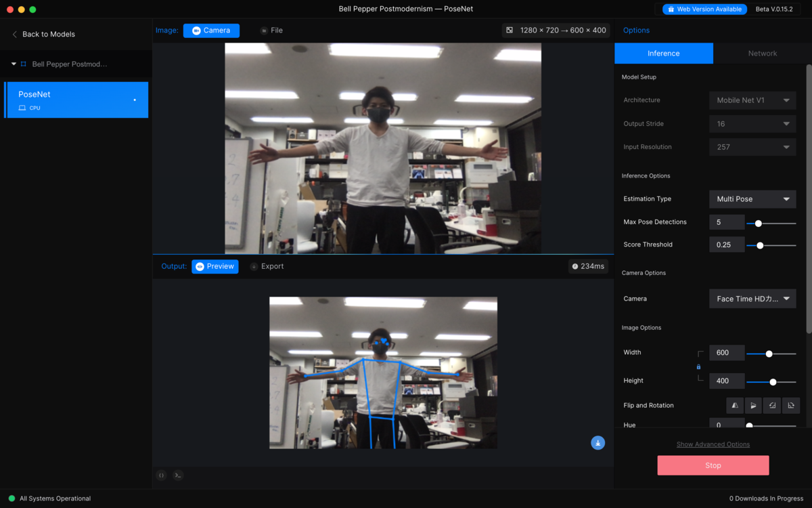Image resolution: width=812 pixels, height=508 pixels.
Task: Toggle the width-height aspect ratio lock
Action: (x=698, y=366)
